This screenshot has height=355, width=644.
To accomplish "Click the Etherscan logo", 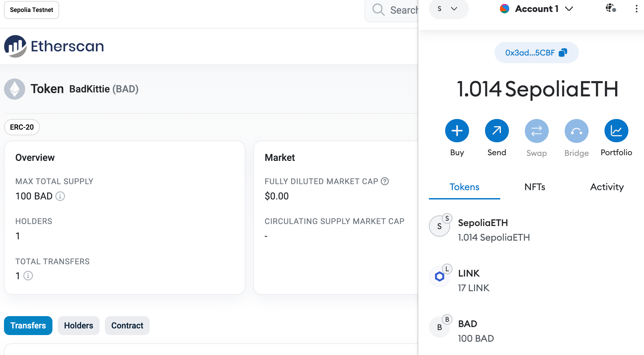I will (54, 46).
